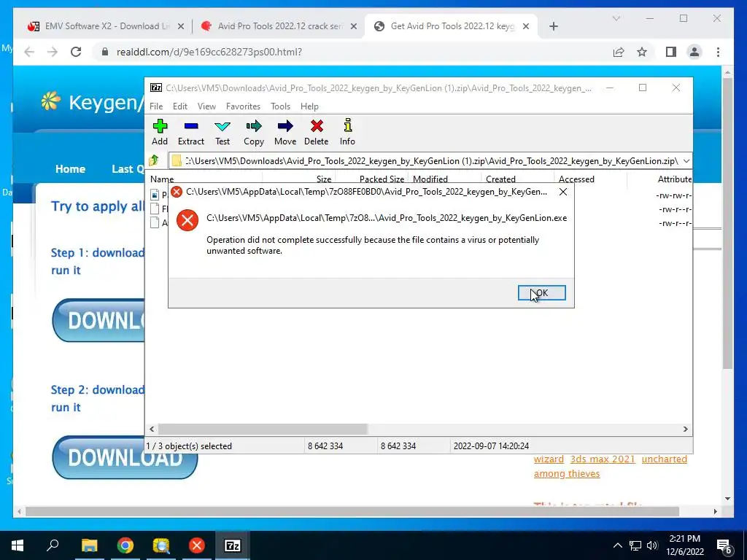The image size is (747, 560).
Task: Show hidden system tray icons
Action: pos(617,545)
